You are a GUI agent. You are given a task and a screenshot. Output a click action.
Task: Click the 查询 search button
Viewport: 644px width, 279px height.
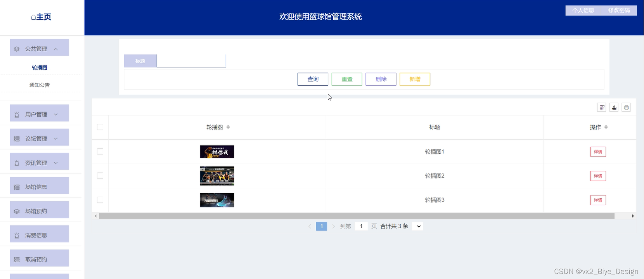coord(313,79)
